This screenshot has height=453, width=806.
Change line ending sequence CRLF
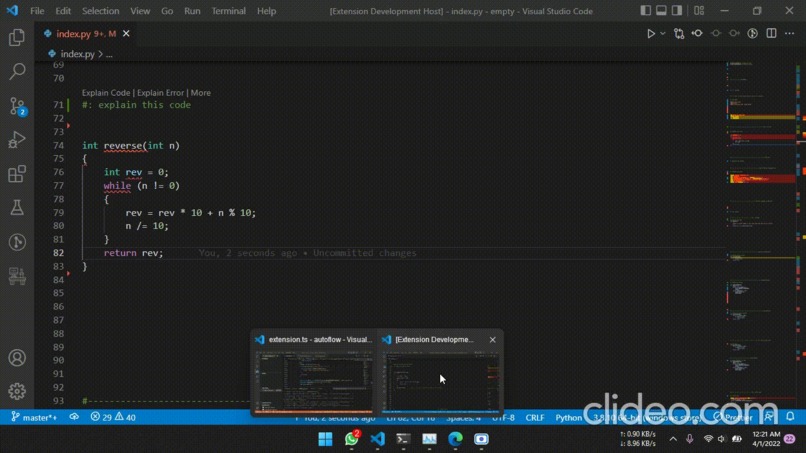coord(535,417)
